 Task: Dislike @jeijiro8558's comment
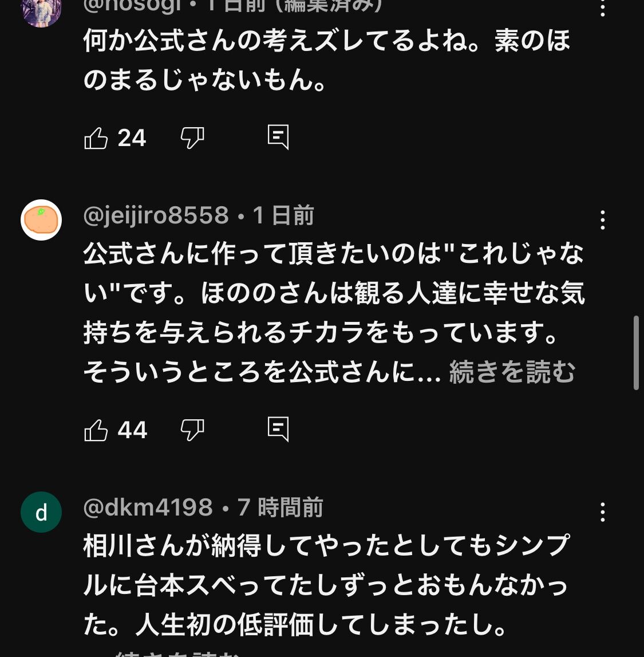pyautogui.click(x=192, y=430)
